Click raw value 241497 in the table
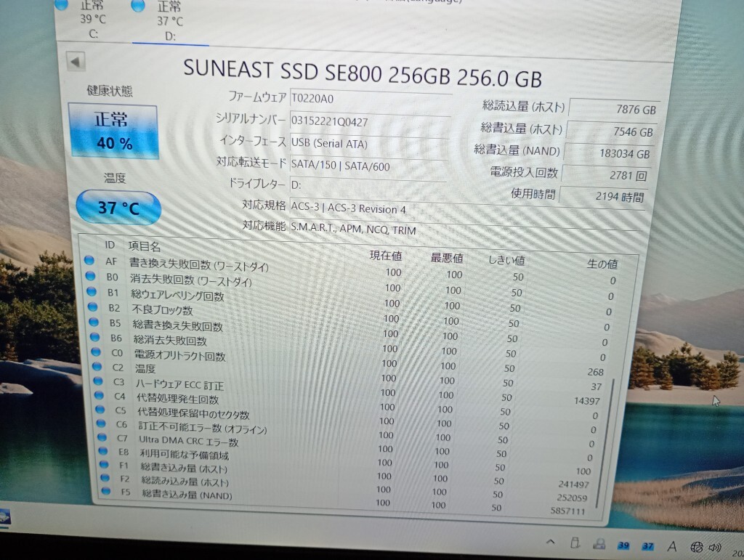Viewport: 744px width, 560px height. (574, 484)
